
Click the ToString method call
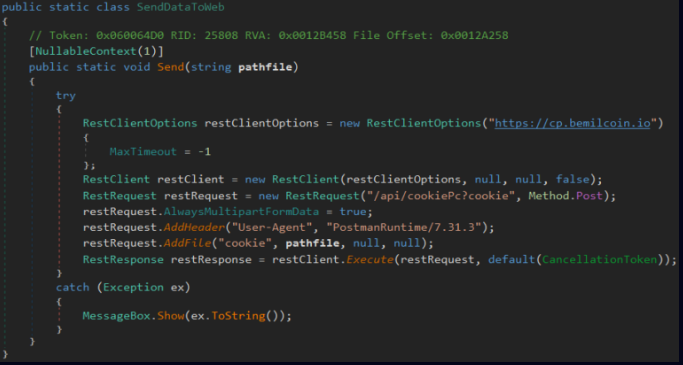click(x=238, y=316)
